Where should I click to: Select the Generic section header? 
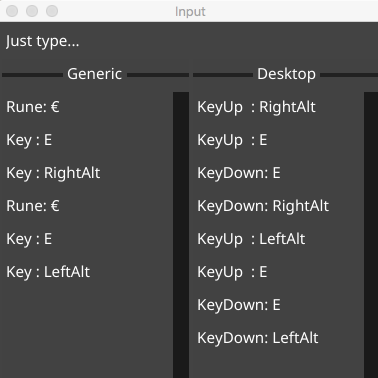click(x=94, y=74)
